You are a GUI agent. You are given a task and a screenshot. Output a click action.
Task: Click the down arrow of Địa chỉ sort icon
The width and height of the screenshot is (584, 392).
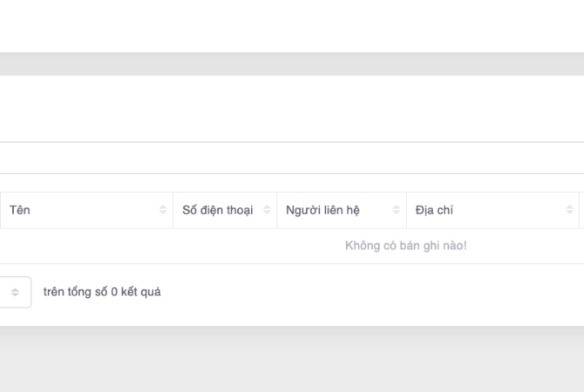[567, 213]
